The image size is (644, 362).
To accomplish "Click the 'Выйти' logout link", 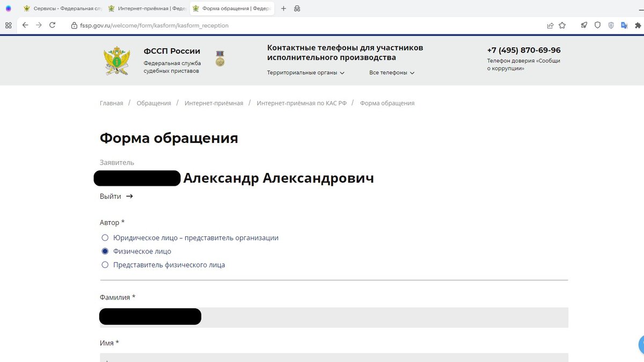I will point(112,196).
